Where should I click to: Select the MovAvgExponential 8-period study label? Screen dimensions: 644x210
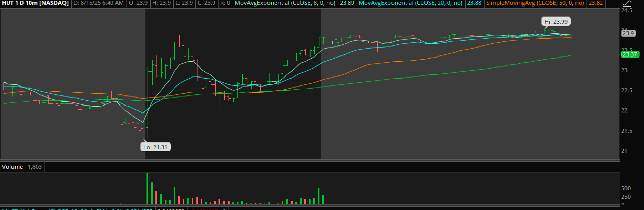pos(285,3)
